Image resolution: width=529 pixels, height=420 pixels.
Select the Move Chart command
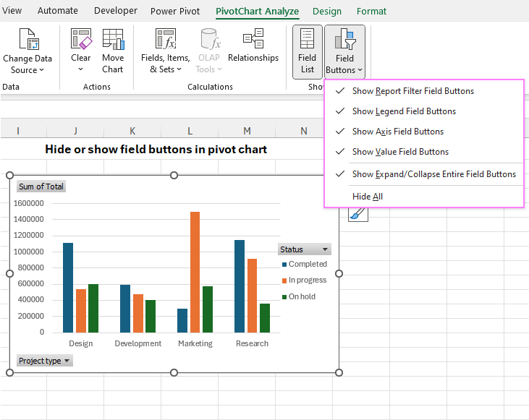click(113, 51)
